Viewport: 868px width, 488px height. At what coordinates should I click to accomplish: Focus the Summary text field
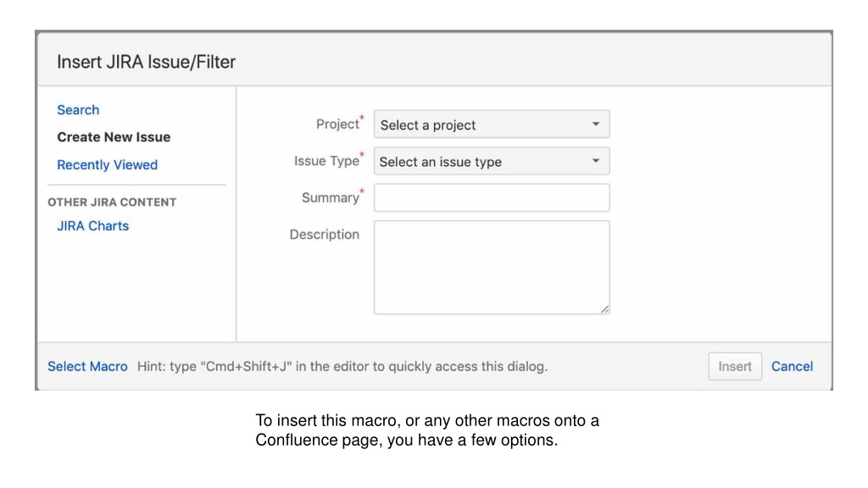(492, 197)
